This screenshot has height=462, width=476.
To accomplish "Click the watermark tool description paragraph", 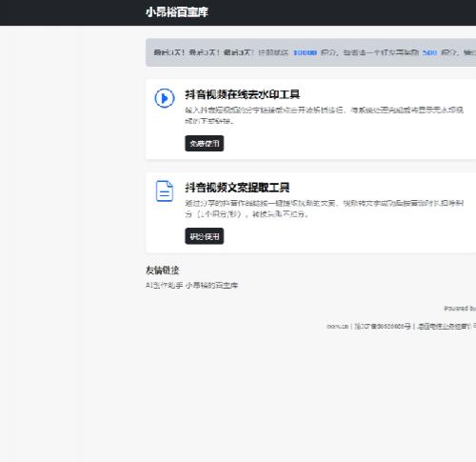I will coord(325,115).
